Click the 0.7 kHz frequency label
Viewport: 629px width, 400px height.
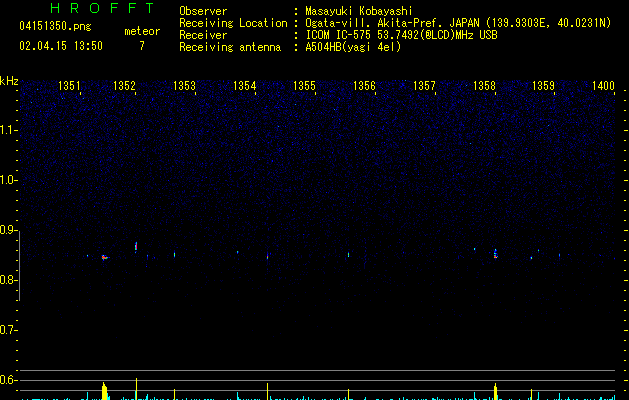pos(8,330)
